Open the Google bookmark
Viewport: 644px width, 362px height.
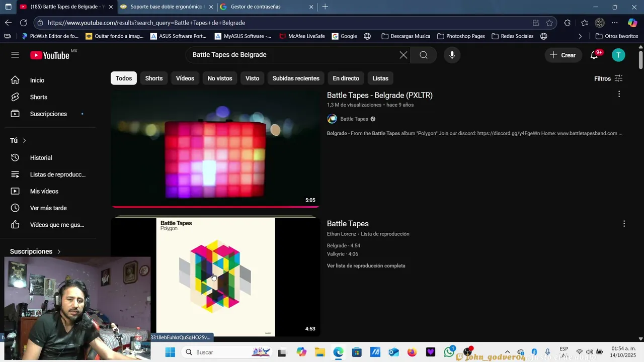coord(344,36)
